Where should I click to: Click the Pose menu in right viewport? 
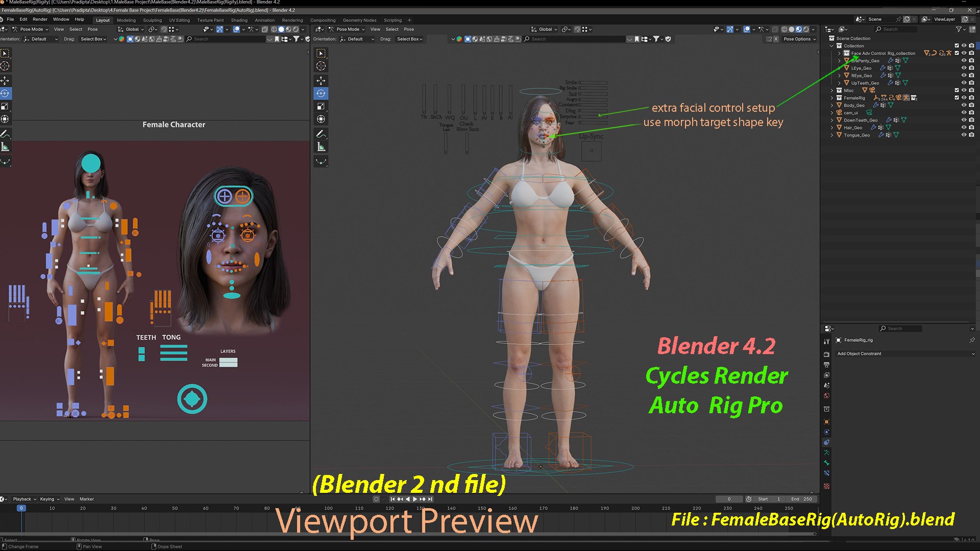click(409, 29)
